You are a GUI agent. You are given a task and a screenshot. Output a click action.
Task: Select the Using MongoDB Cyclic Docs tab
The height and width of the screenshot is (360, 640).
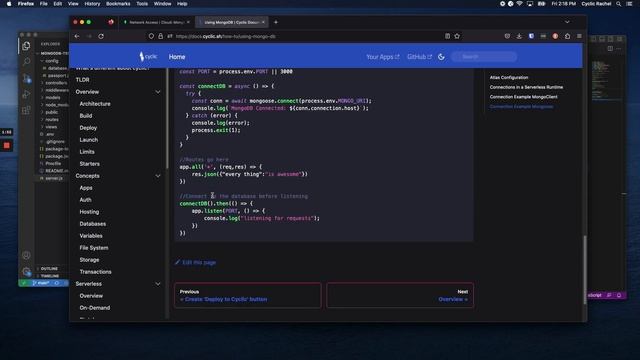[x=231, y=22]
